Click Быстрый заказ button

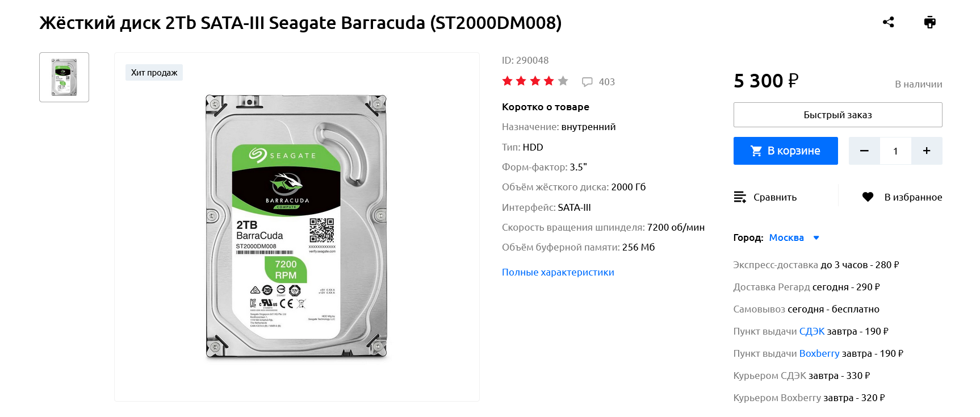(x=837, y=115)
